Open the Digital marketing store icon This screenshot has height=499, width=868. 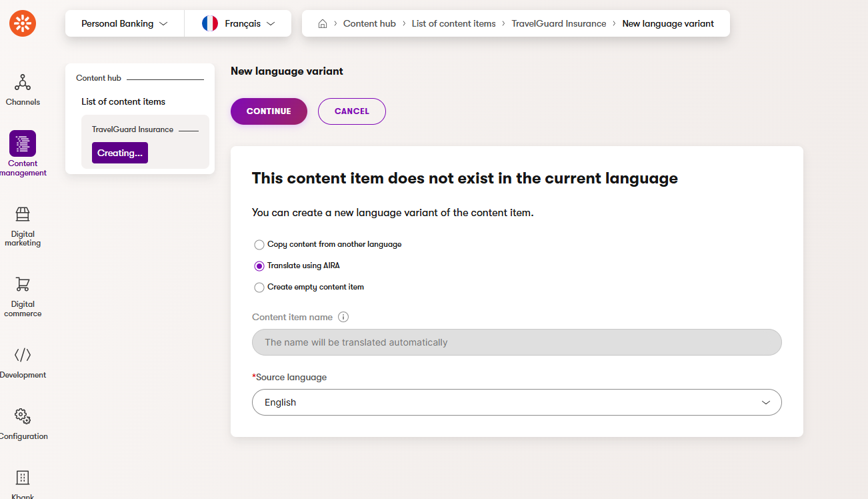[23, 214]
